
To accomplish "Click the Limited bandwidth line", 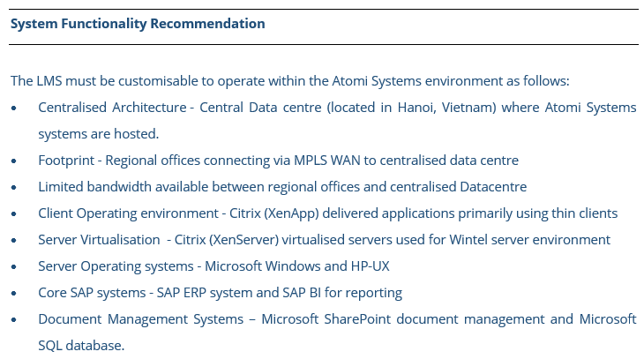I will click(282, 187).
